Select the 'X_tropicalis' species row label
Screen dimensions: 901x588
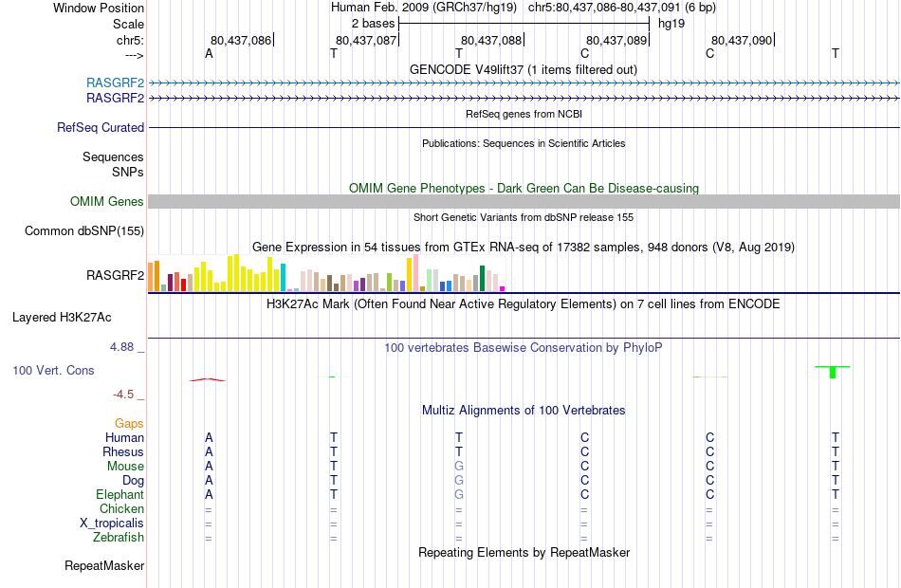pos(112,524)
